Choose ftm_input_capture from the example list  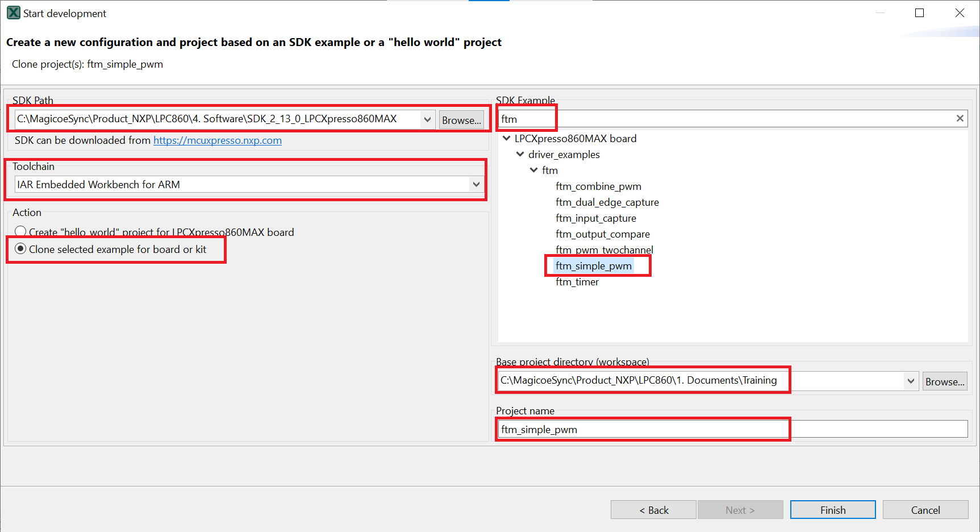pyautogui.click(x=596, y=218)
